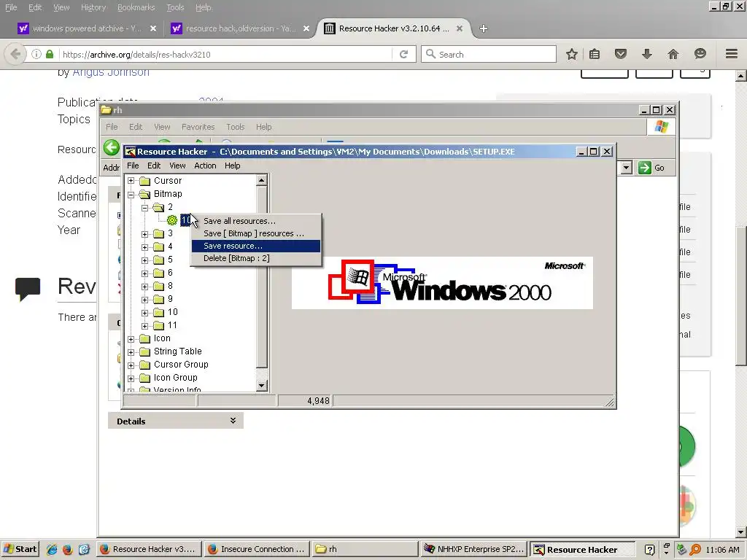Click the Angus Johnson author link
The height and width of the screenshot is (560, 747).
pos(111,72)
